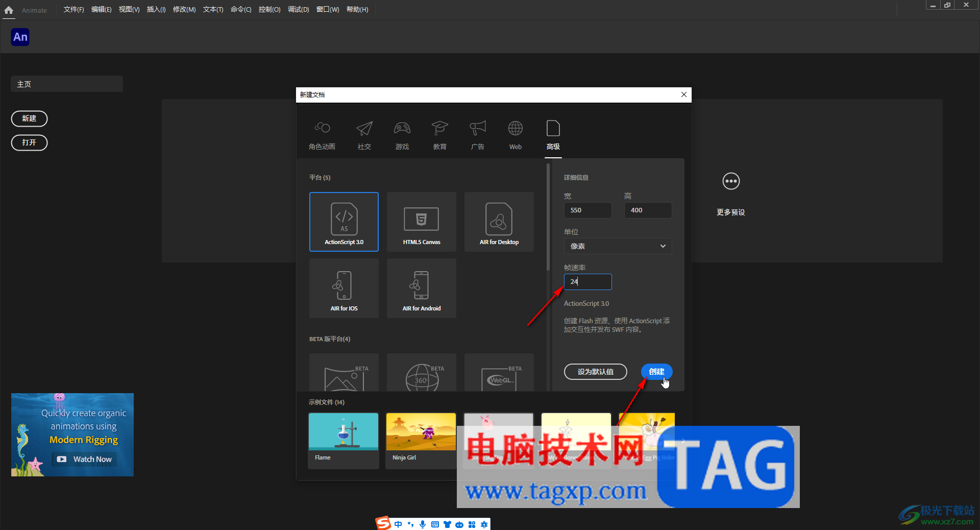Click the IME microphone voice input icon
980x530 pixels.
423,524
